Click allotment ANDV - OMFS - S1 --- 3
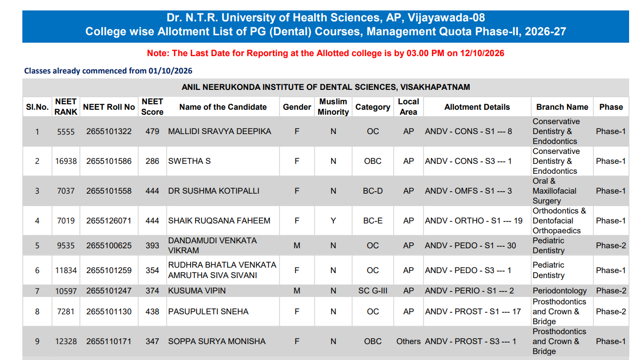 (x=468, y=191)
